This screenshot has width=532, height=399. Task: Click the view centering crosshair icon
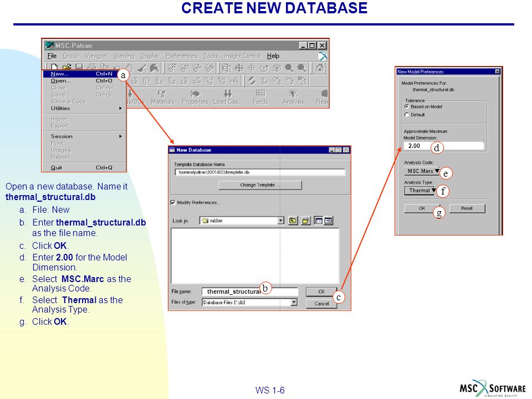(x=252, y=68)
